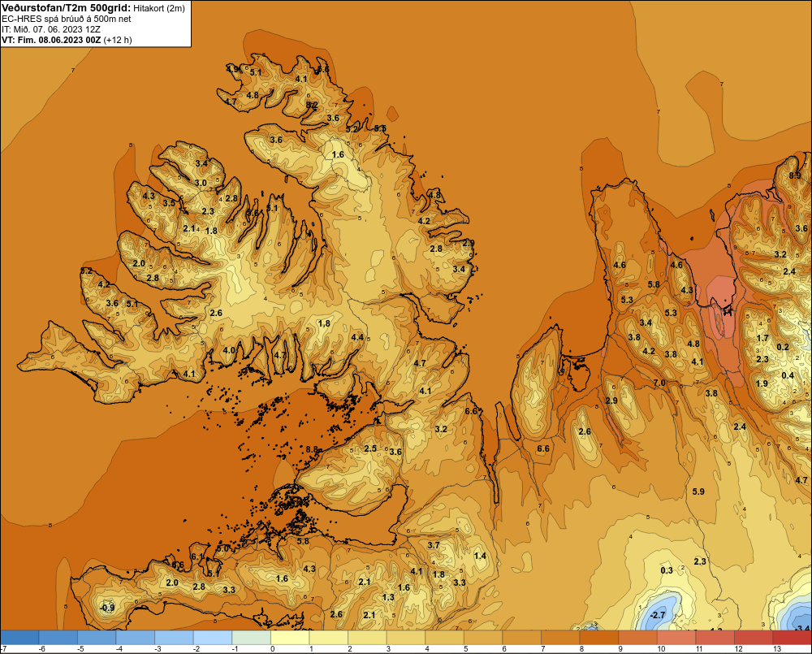Select the legend swatch between -3 and -2
This screenshot has width=812, height=654.
174,638
